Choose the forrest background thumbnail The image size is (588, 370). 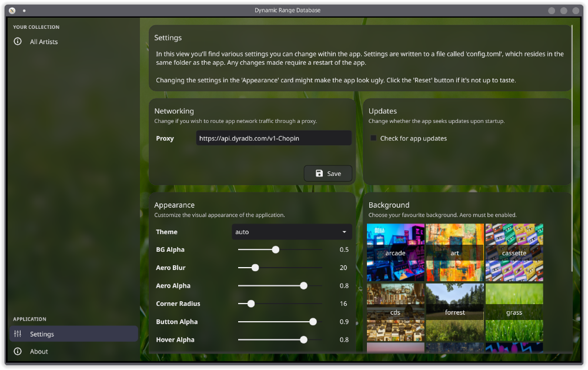(455, 312)
